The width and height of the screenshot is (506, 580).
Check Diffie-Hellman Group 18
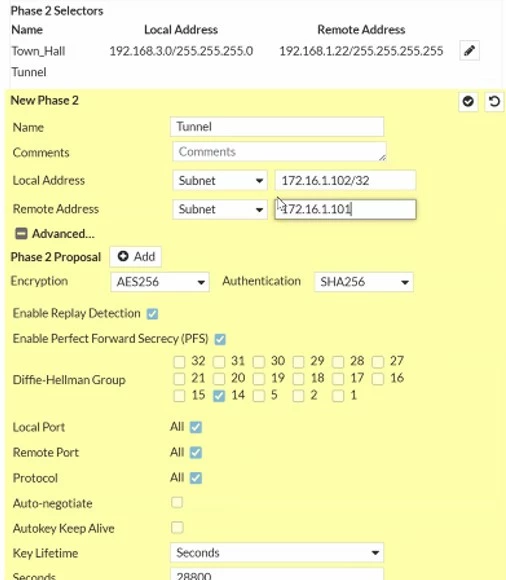(x=298, y=378)
